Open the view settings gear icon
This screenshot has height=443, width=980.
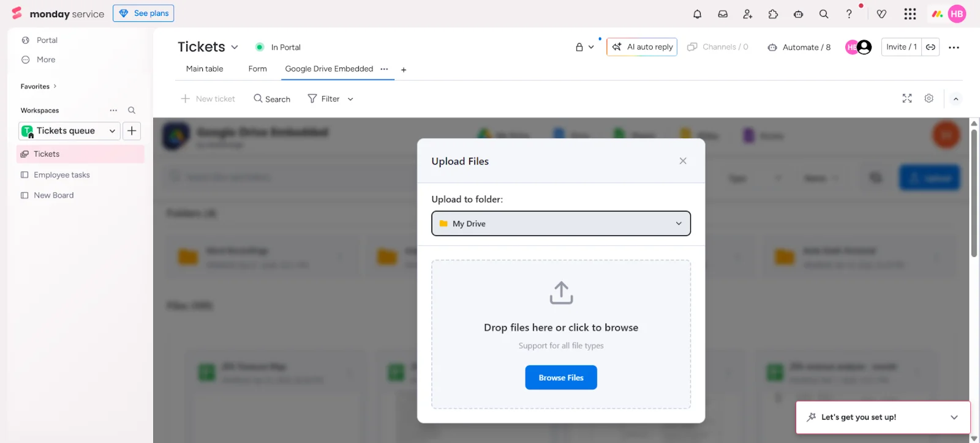click(929, 99)
